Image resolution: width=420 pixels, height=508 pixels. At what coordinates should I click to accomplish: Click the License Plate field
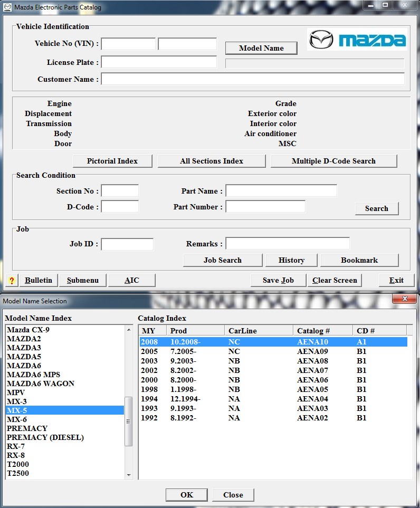pyautogui.click(x=159, y=62)
